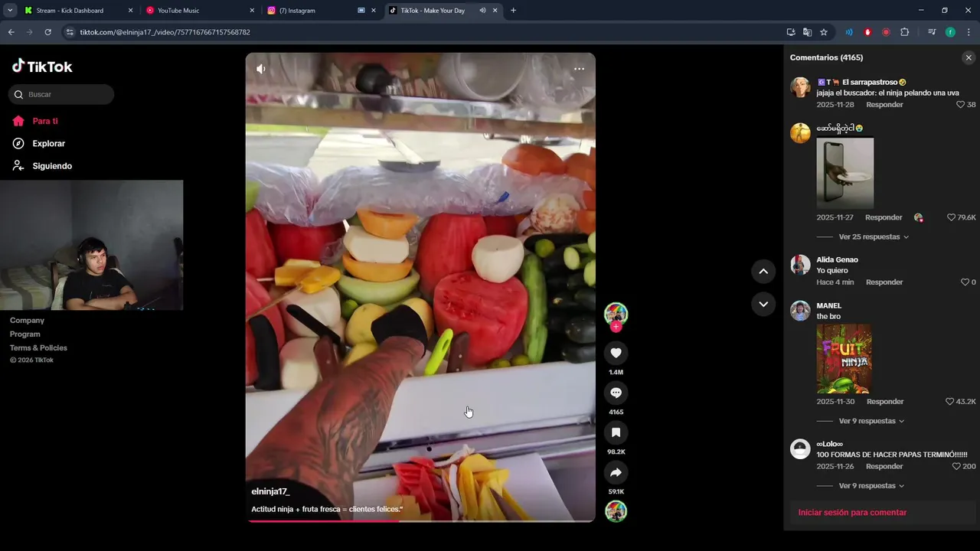Click the TikTok logo
Viewport: 980px width, 551px height.
42,67
